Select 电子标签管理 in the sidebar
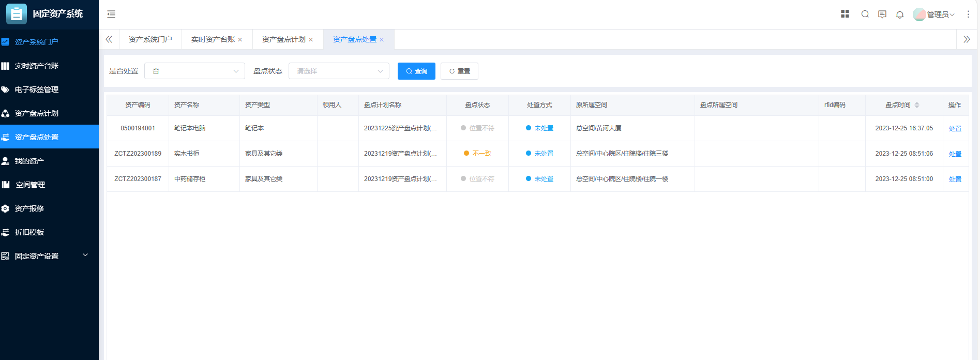980x360 pixels. pyautogui.click(x=37, y=89)
